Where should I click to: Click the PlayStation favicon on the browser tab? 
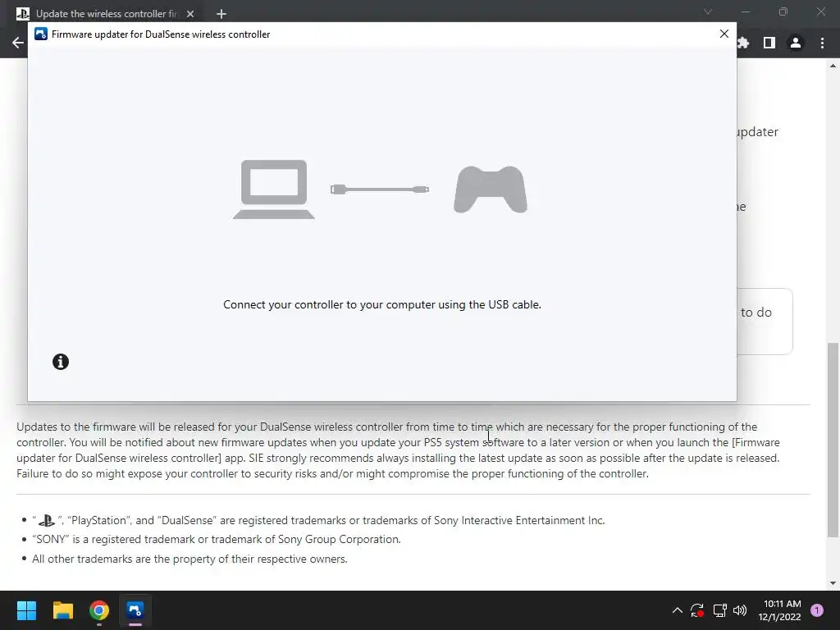(23, 14)
